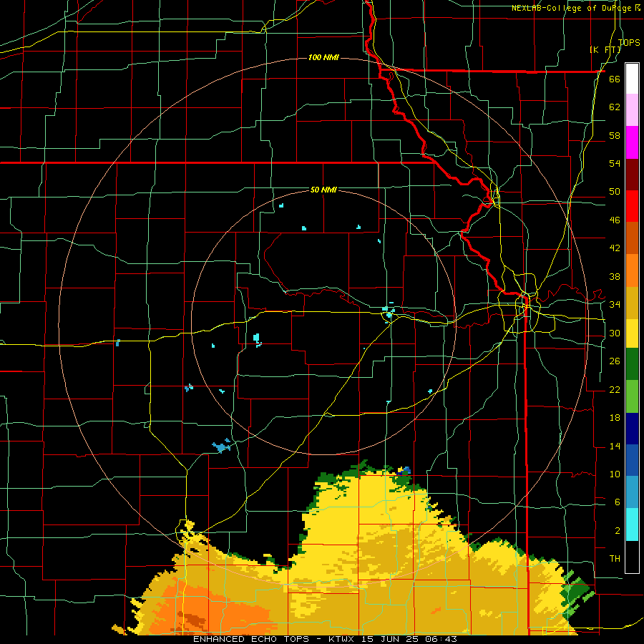Image resolution: width=644 pixels, height=644 pixels.
Task: Click the '42' legend scale number
Action: [x=615, y=248]
